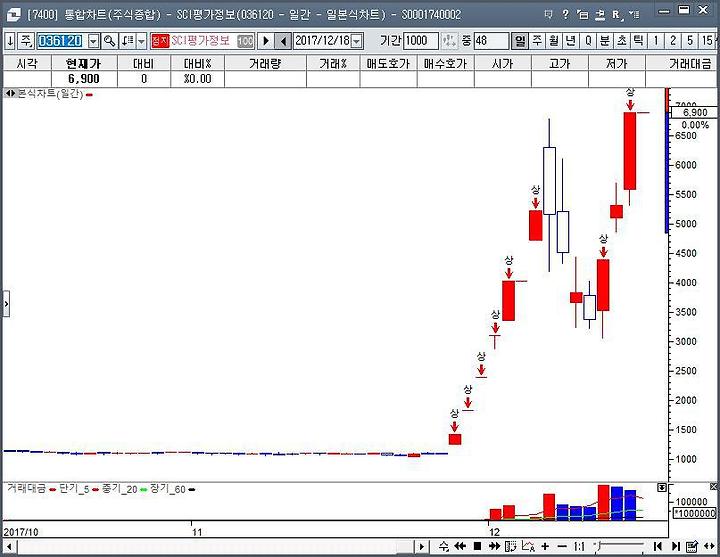Click the 기간 input field showing 1000

(x=421, y=41)
